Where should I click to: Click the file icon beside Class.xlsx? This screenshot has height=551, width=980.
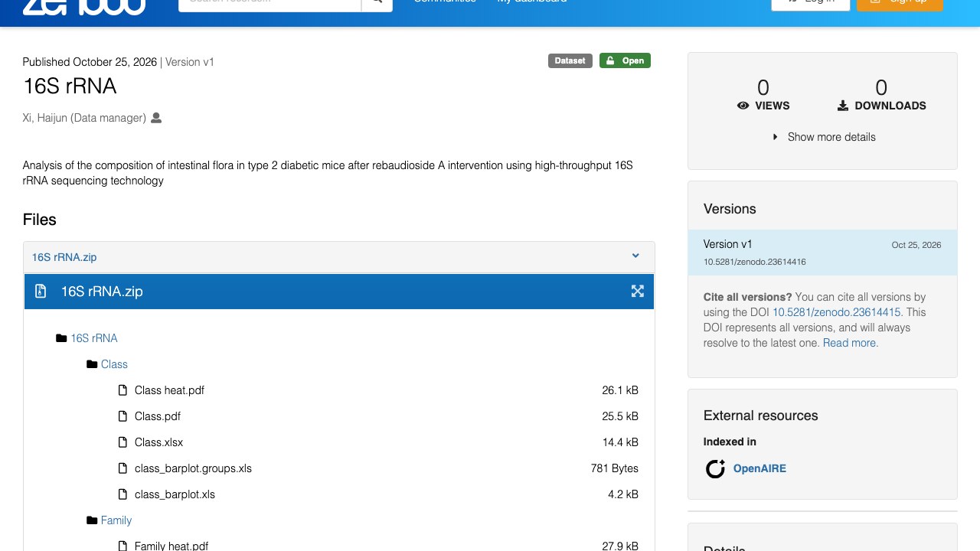[122, 442]
